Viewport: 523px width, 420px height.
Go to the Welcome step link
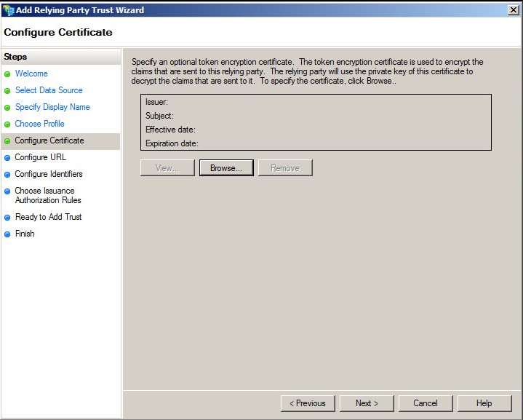[x=31, y=74]
